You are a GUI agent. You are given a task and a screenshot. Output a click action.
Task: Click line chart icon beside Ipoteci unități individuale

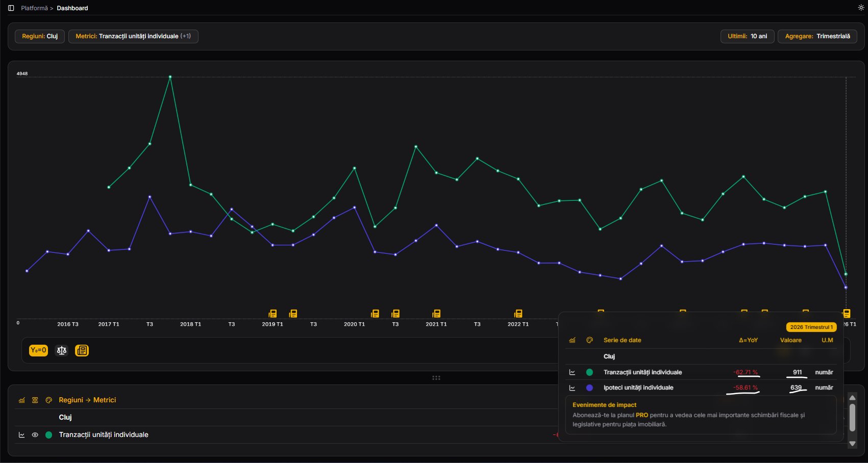[572, 388]
